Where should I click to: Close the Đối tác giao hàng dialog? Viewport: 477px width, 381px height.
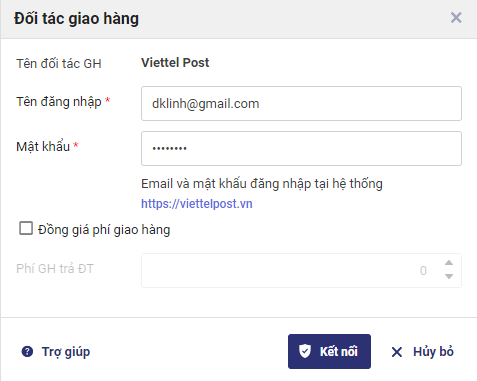[456, 18]
